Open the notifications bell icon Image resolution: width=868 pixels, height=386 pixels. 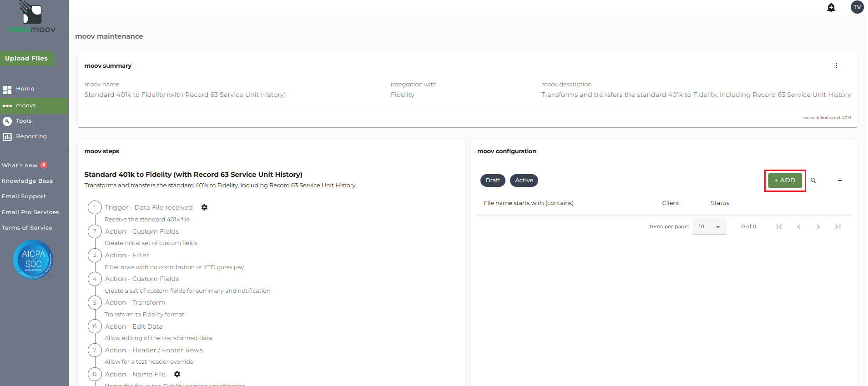(831, 7)
